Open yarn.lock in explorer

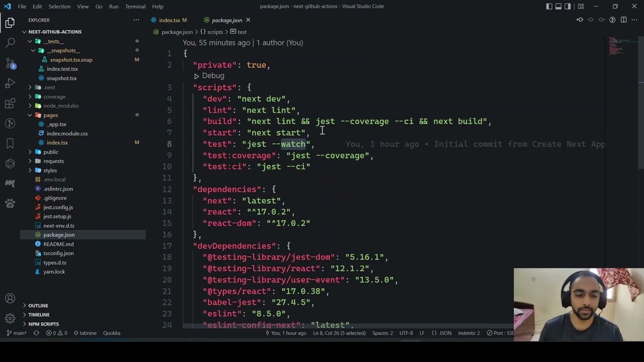(x=54, y=271)
